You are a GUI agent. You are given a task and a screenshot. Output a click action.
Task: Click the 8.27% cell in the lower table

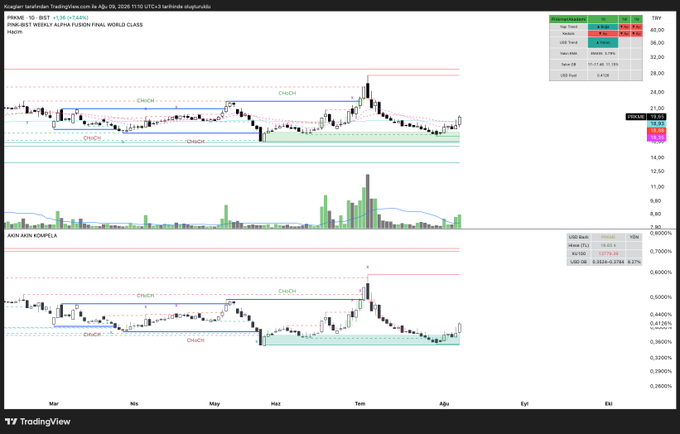coord(634,262)
